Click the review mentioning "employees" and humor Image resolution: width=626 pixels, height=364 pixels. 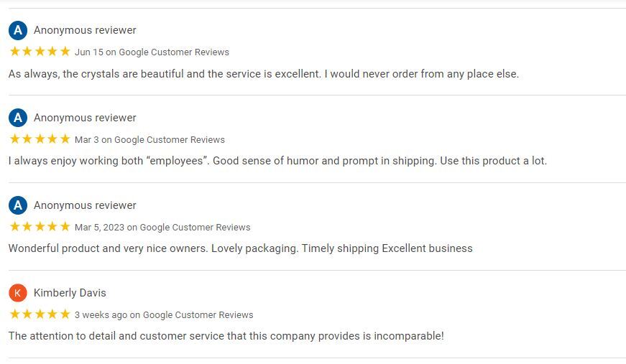278,161
